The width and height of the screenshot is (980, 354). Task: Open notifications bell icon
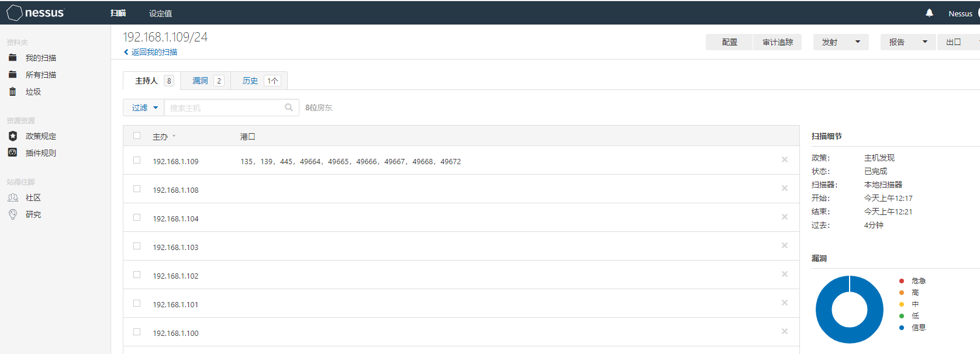[x=929, y=13]
